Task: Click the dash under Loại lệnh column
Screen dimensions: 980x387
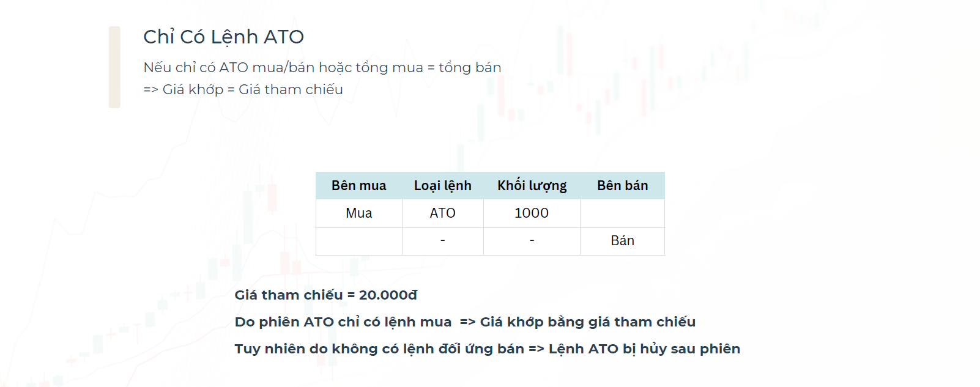Action: (x=443, y=241)
